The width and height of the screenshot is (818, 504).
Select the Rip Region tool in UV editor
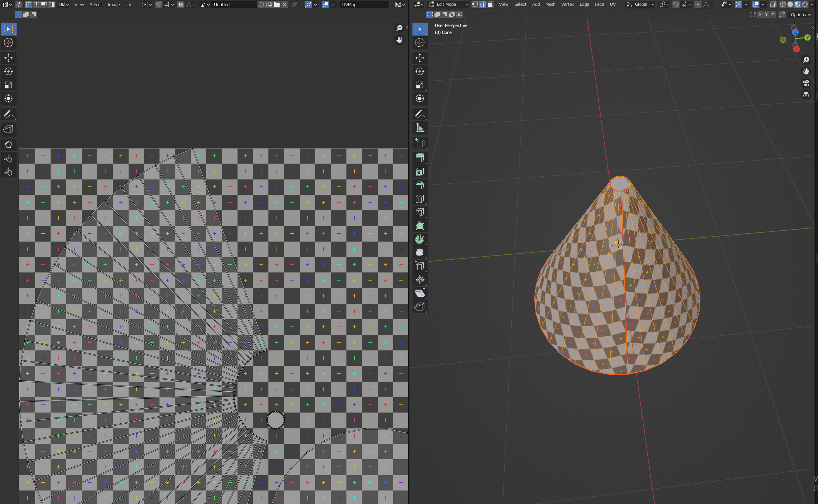[x=8, y=129]
